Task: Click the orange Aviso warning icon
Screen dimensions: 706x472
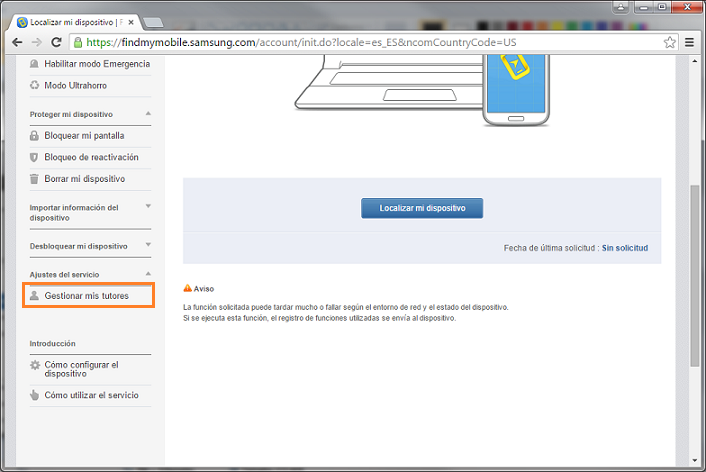Action: 187,288
